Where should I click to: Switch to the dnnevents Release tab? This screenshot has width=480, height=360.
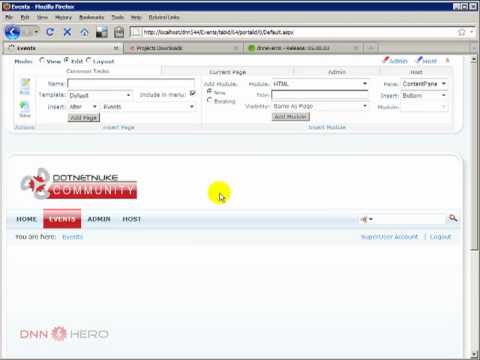tap(303, 48)
